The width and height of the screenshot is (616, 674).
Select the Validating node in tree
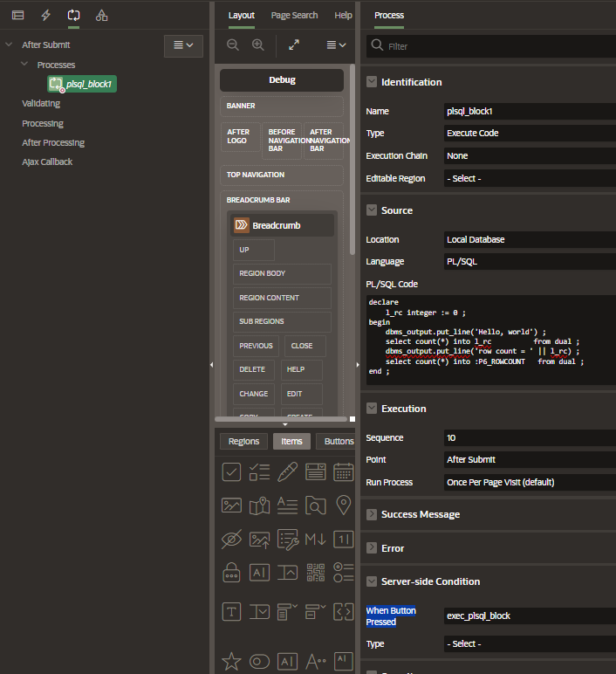pos(41,103)
